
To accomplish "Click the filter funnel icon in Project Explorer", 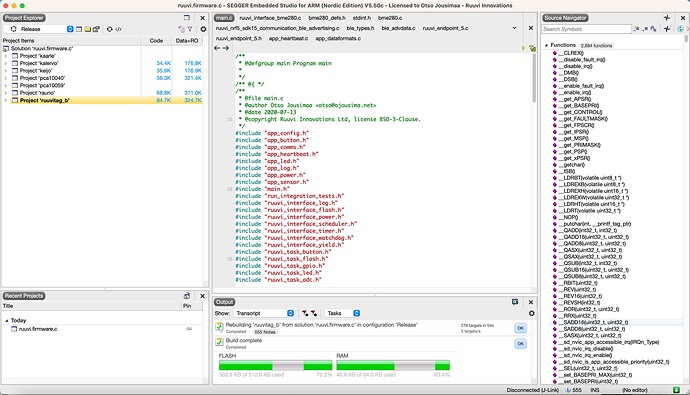I will pyautogui.click(x=190, y=29).
